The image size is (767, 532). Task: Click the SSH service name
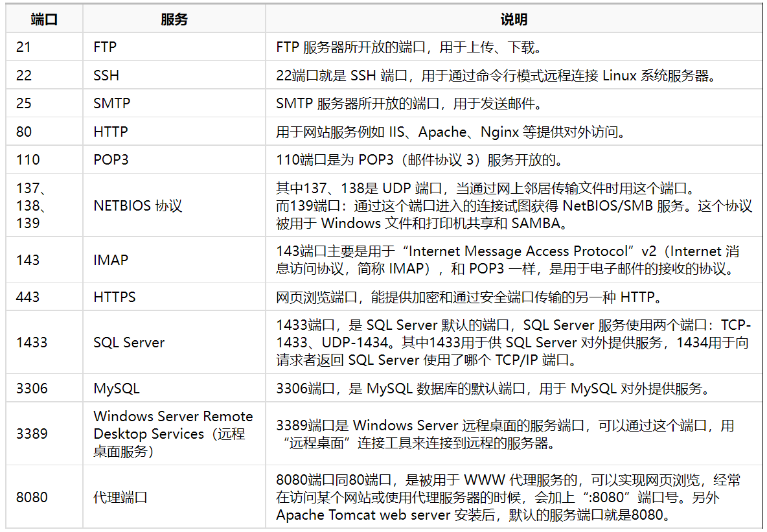tap(106, 75)
